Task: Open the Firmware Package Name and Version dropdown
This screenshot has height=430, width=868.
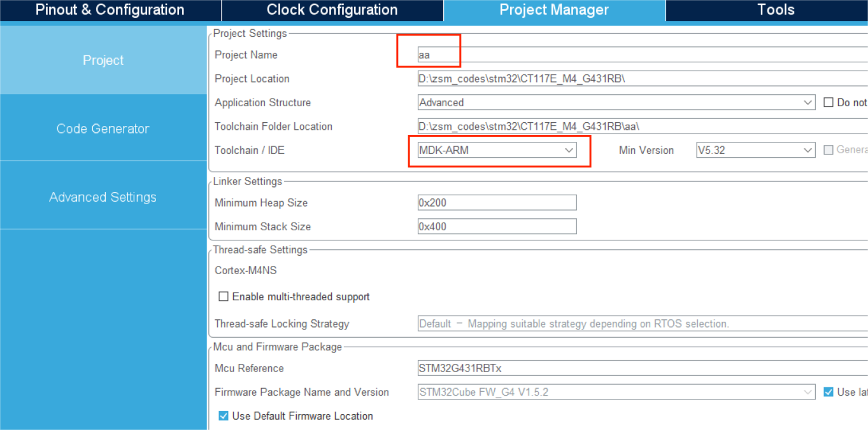Action: pos(616,392)
